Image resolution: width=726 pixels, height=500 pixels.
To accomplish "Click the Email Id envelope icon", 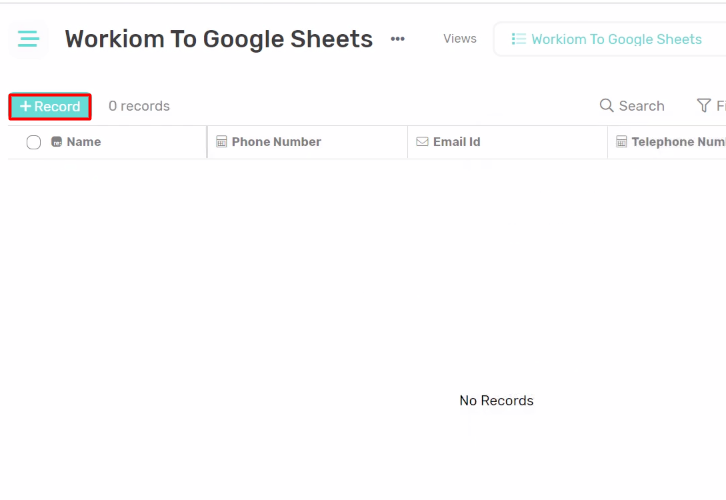I will (x=422, y=142).
